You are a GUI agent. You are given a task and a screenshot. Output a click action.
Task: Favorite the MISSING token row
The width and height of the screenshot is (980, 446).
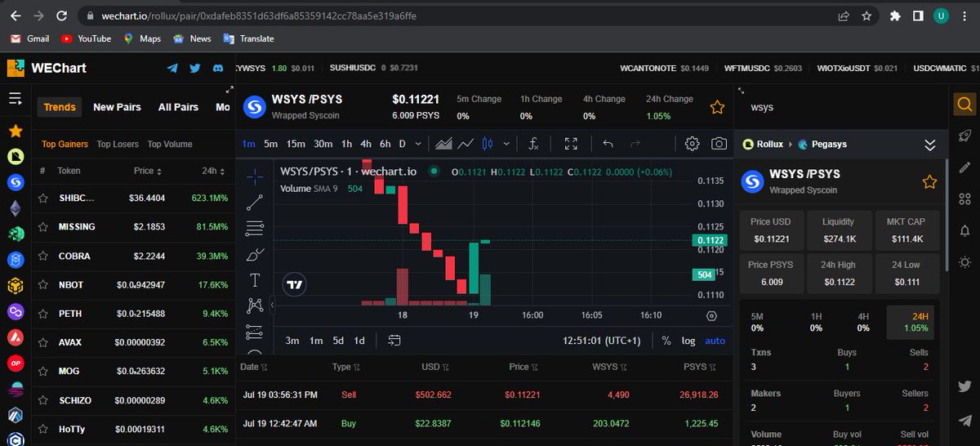click(x=43, y=226)
